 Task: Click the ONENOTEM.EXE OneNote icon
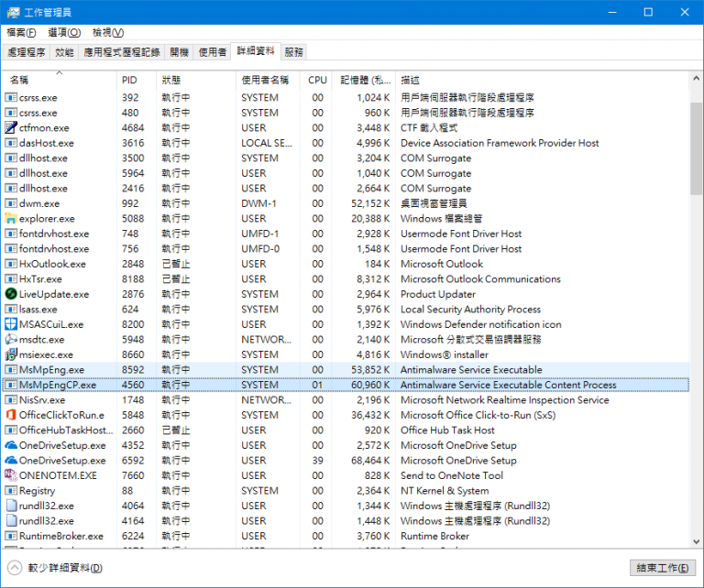[x=11, y=475]
